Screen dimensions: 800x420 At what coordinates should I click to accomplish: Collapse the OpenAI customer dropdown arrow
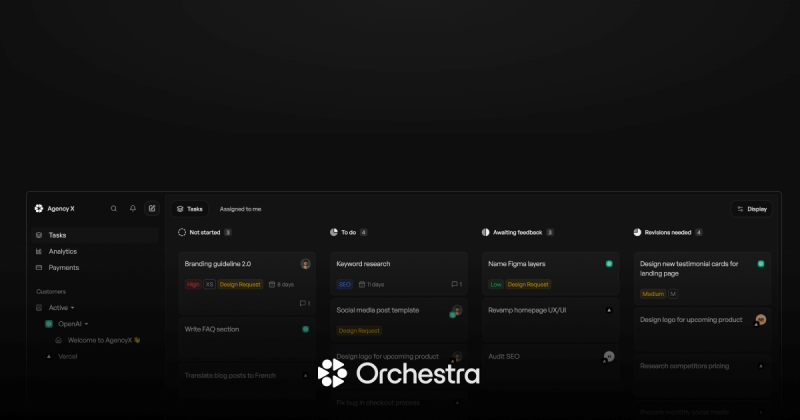coord(86,324)
